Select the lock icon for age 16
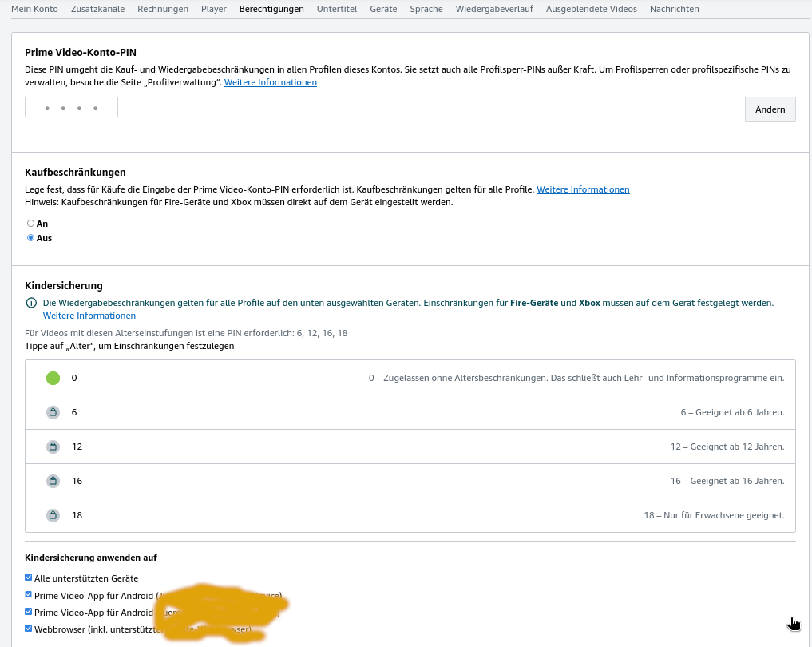 point(53,481)
